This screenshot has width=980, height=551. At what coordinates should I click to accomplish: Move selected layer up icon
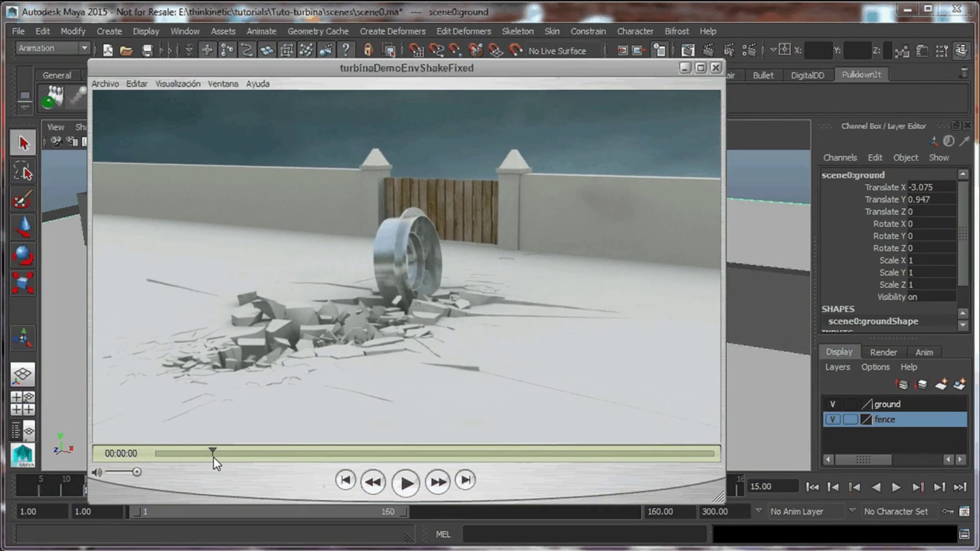coord(902,384)
